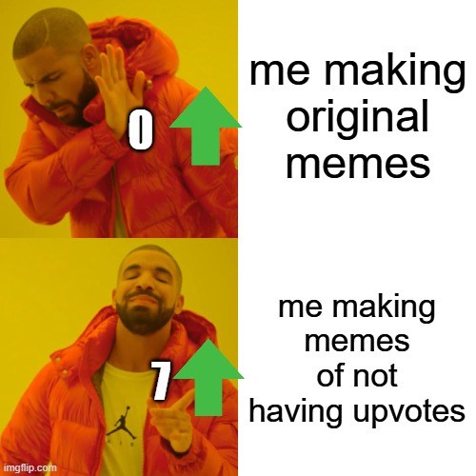The image size is (476, 476).
Task: Select the number 0 vote count
Action: (140, 130)
